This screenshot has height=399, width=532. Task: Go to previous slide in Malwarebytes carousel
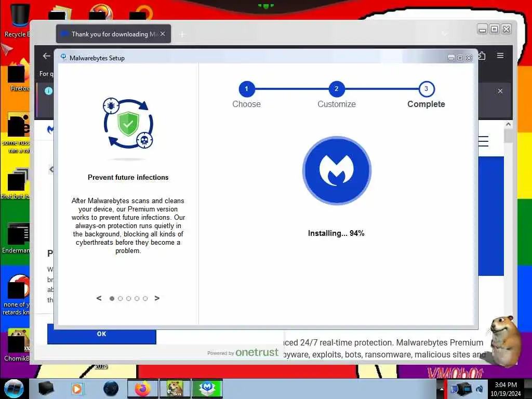pos(99,298)
